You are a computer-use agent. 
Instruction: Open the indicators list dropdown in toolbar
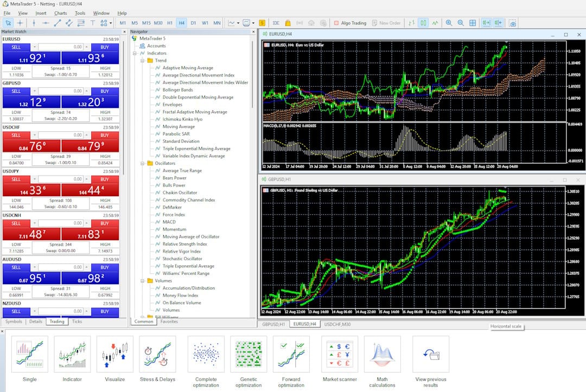click(x=238, y=23)
